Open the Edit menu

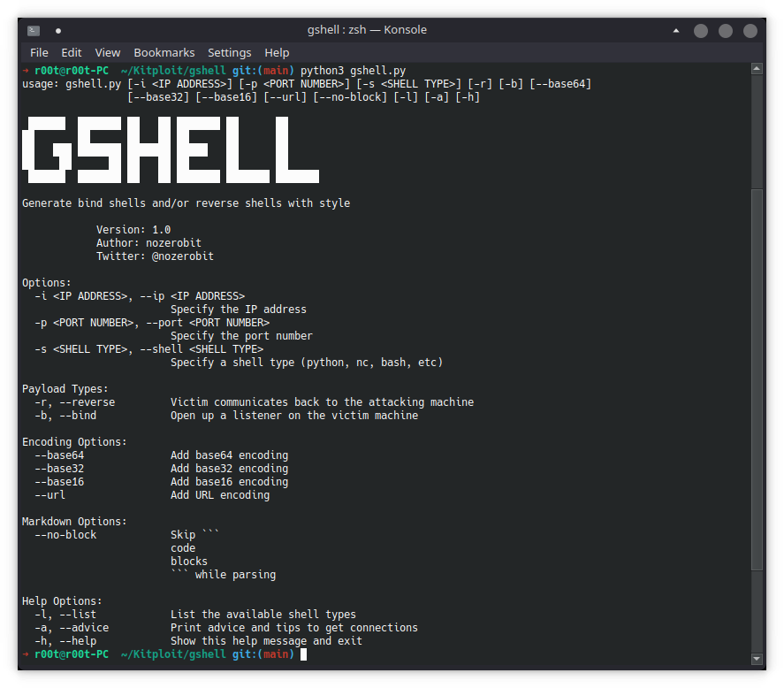pos(71,52)
